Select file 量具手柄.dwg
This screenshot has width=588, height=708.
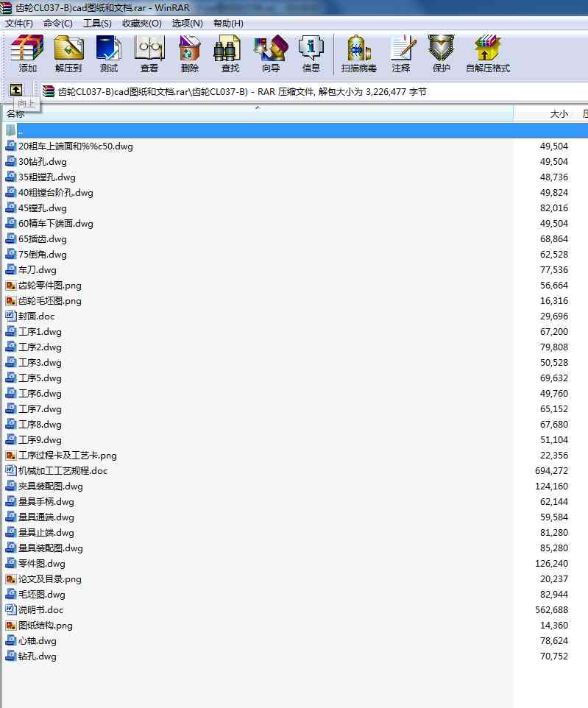pos(46,502)
